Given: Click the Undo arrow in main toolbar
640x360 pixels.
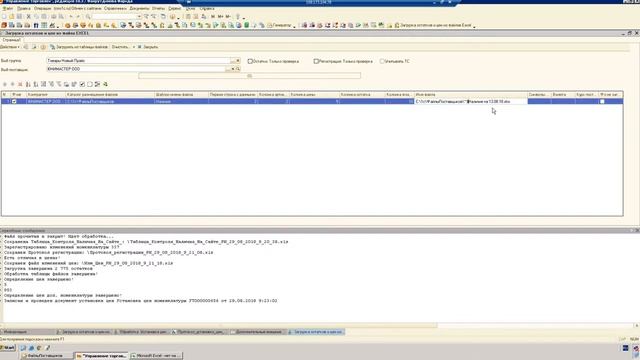Looking at the screenshot, I should pyautogui.click(x=71, y=16).
